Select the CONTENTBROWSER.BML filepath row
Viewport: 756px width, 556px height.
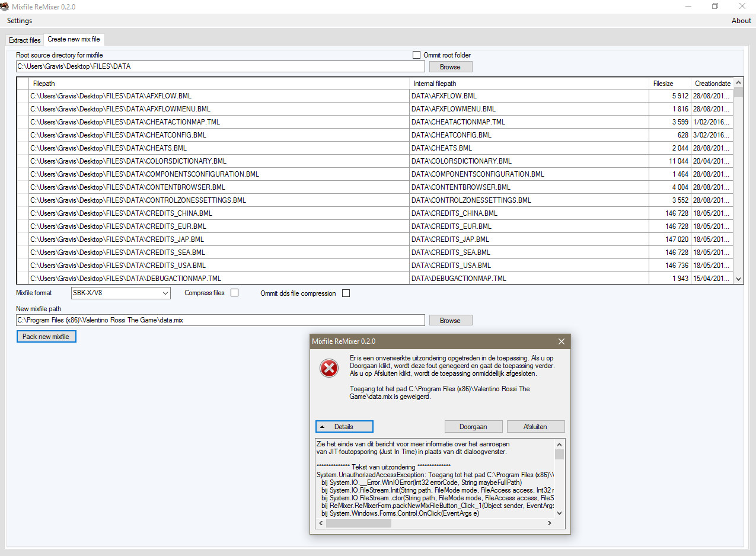219,187
